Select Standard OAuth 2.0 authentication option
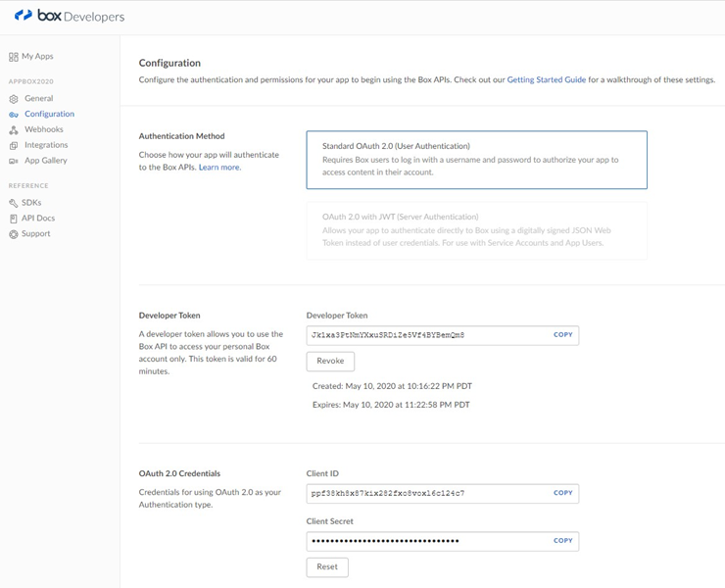Image resolution: width=725 pixels, height=588 pixels. point(476,159)
